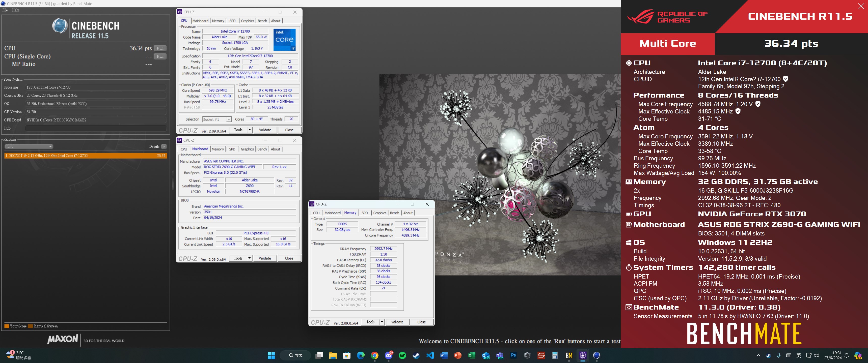Open the CPU ranking dropdown in Cinebench
This screenshot has width=868, height=363.
click(29, 146)
